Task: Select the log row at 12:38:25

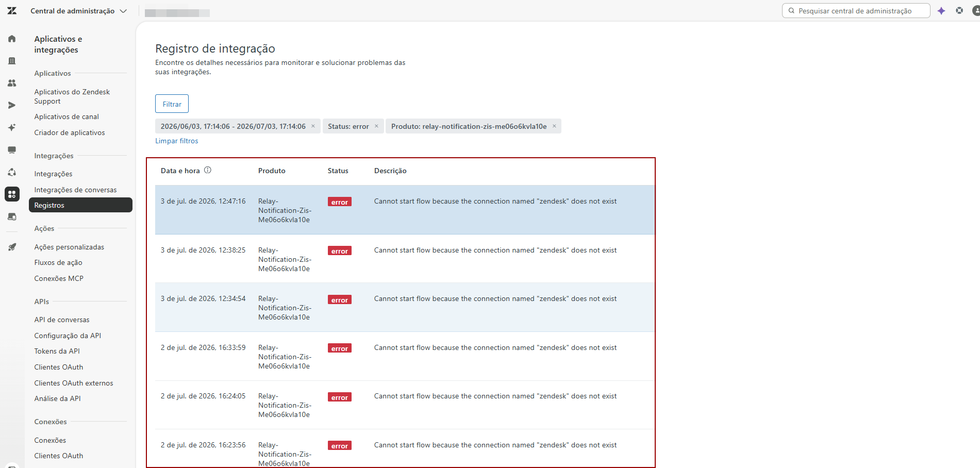Action: [405, 259]
